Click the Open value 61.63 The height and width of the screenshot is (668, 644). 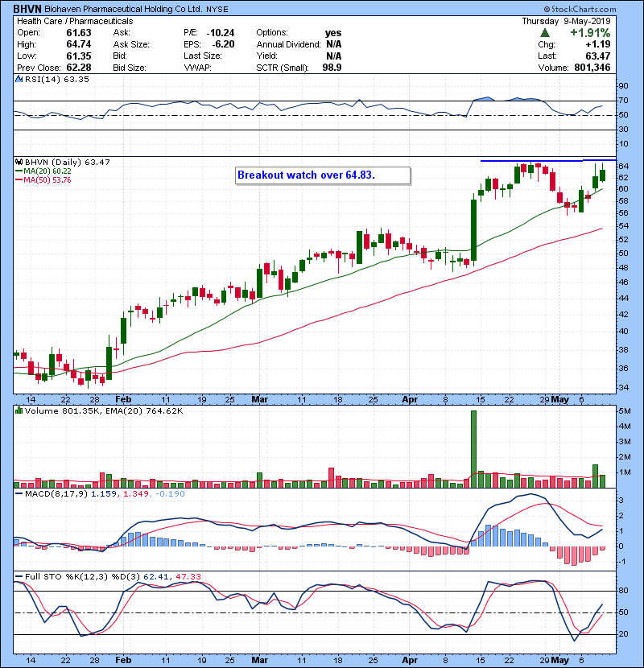pyautogui.click(x=79, y=33)
